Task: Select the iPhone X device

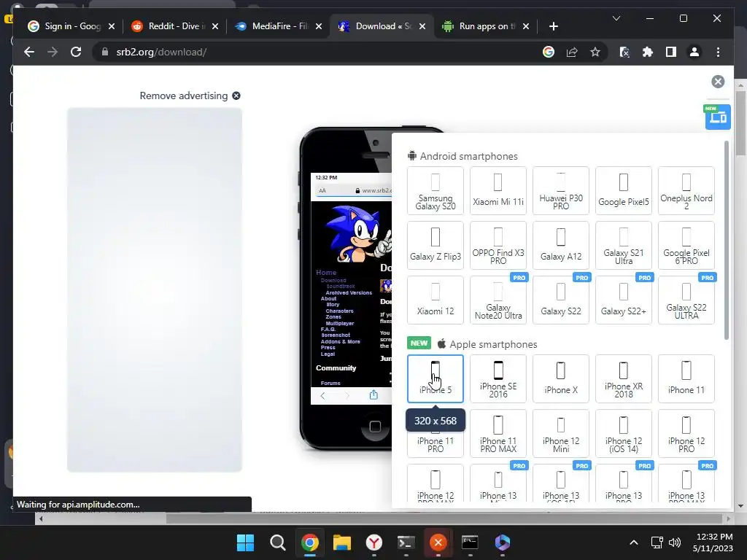Action: (x=561, y=379)
